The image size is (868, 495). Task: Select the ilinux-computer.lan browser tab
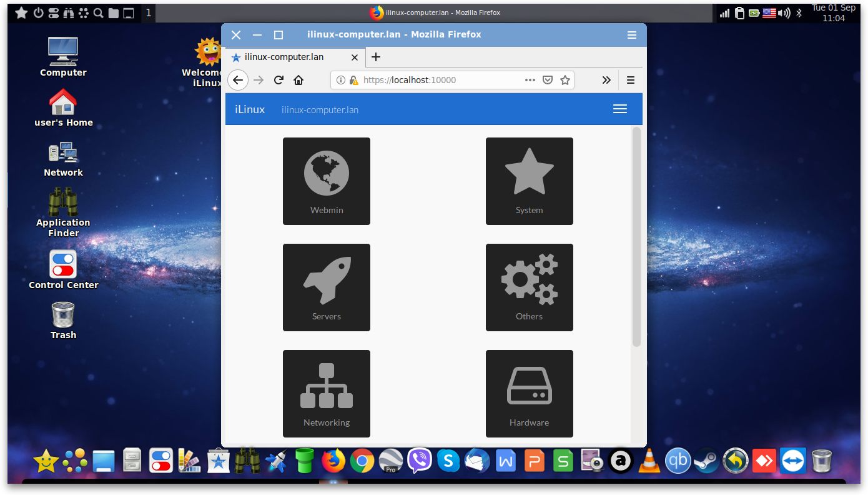coord(294,57)
